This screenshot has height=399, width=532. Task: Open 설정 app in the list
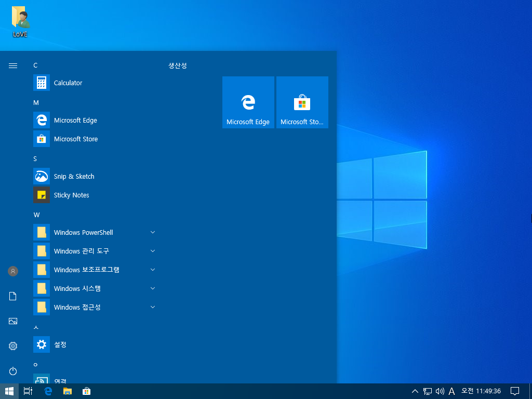[95, 345]
